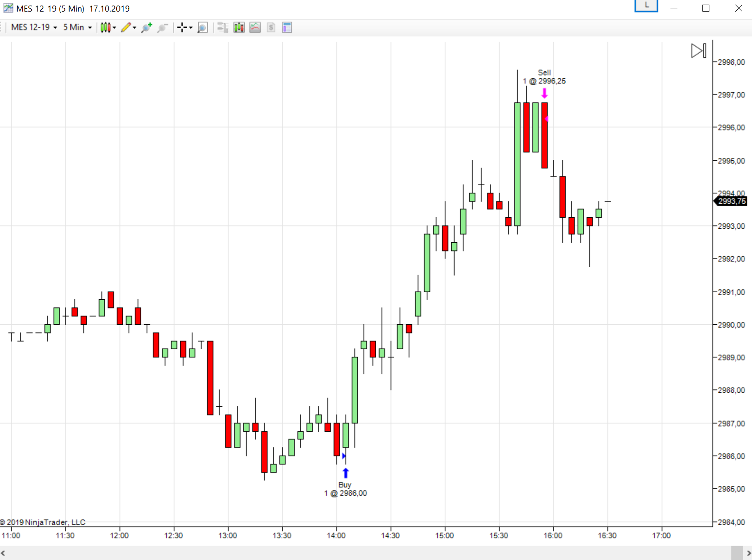Open the 5 Min interval selector dropdown
Image resolution: width=752 pixels, height=560 pixels.
tap(77, 27)
